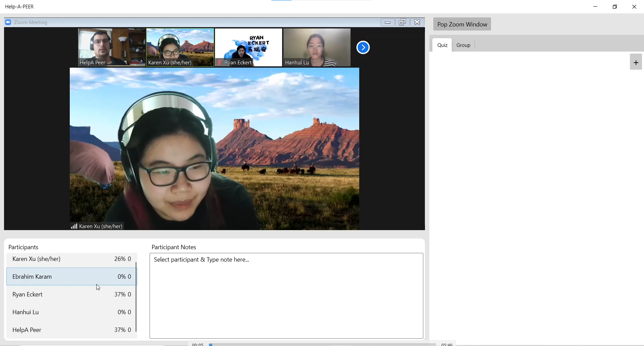This screenshot has height=346, width=644.
Task: Click the plus add button
Action: (x=636, y=62)
